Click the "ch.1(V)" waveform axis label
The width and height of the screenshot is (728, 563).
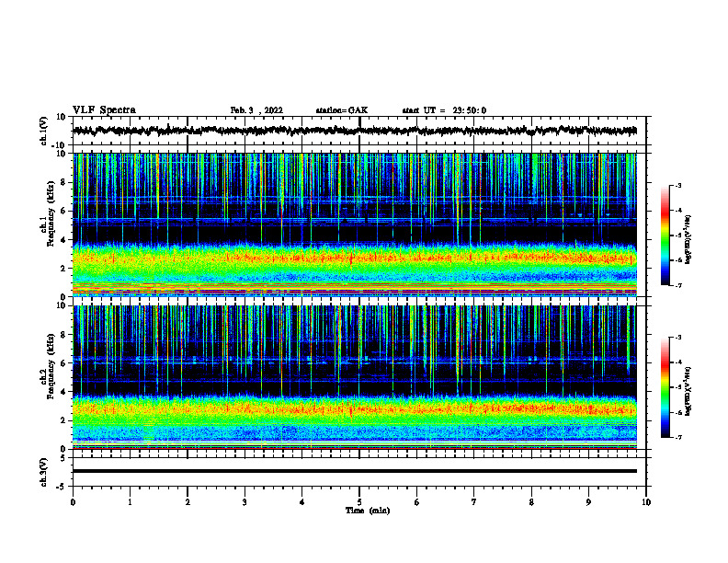(x=44, y=131)
